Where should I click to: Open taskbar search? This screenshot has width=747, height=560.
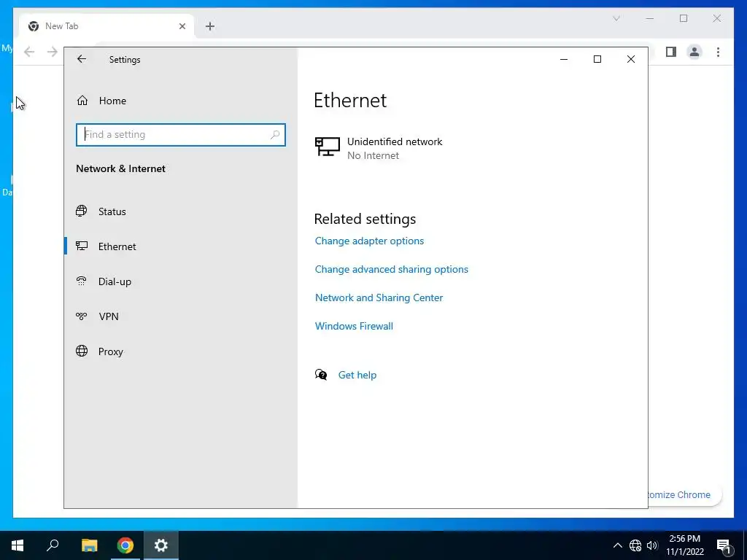(53, 545)
